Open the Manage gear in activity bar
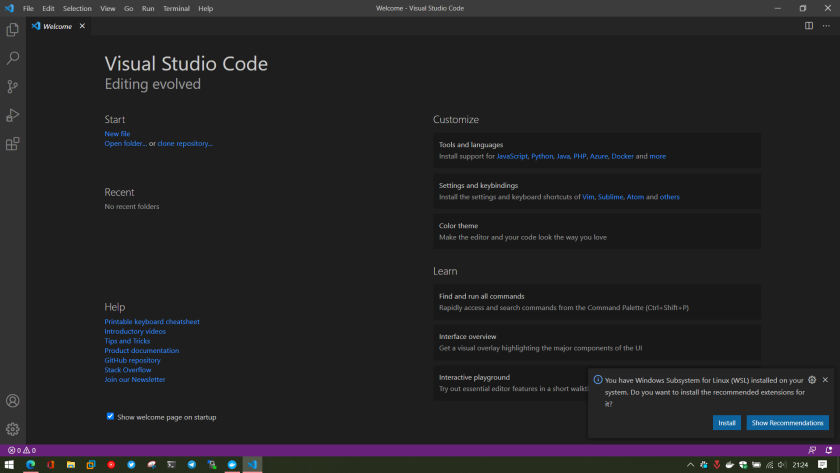Screen dimensions: 840x473 (x=13, y=429)
